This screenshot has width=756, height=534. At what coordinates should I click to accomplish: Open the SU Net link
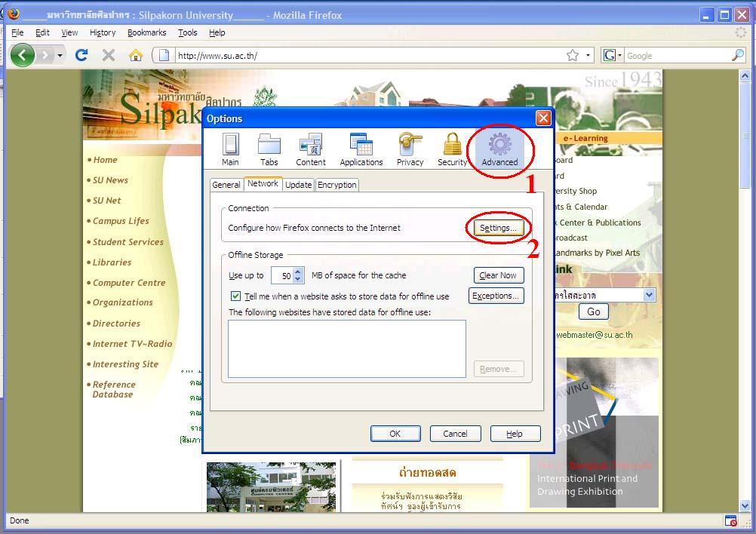click(x=106, y=200)
